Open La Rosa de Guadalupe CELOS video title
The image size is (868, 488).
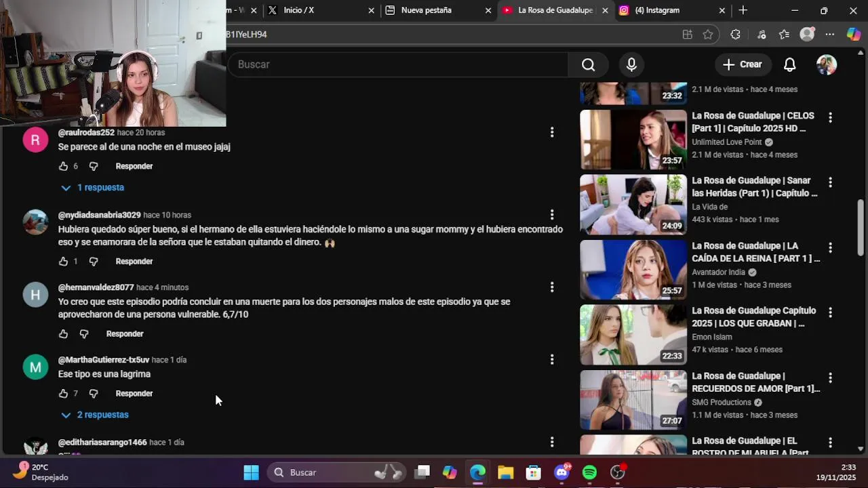click(x=753, y=122)
